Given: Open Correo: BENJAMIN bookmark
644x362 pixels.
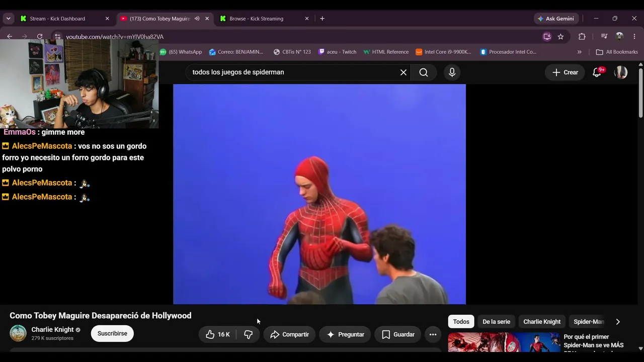Looking at the screenshot, I should (236, 52).
